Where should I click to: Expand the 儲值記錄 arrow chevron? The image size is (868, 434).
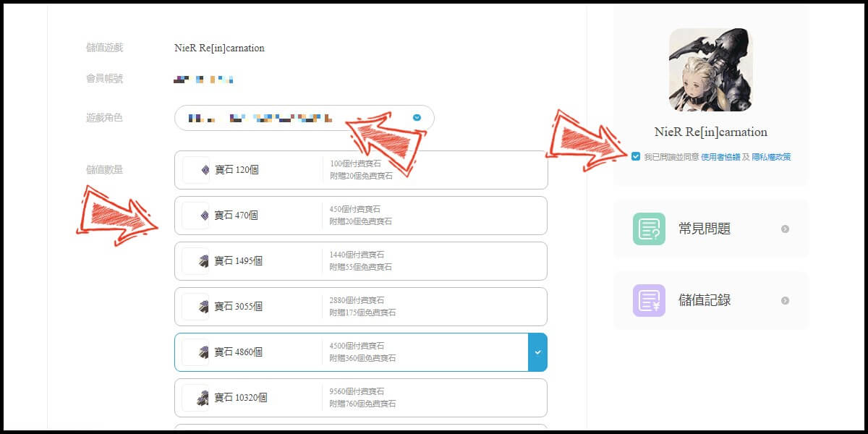point(785,300)
